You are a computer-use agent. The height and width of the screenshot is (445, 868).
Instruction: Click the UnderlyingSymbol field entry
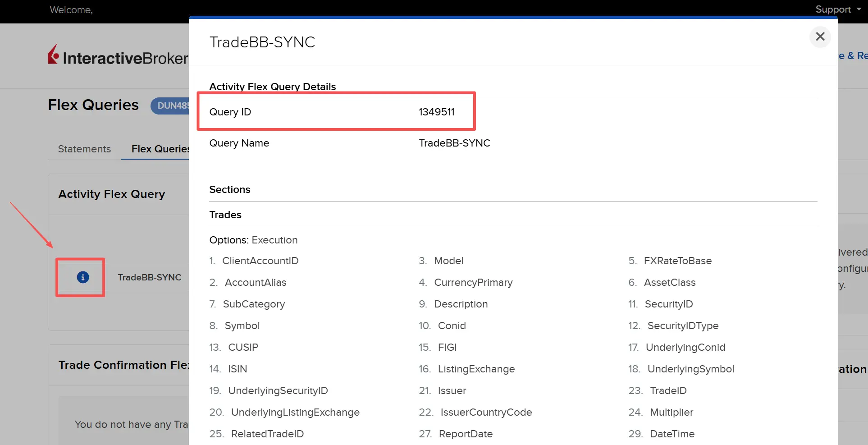tap(690, 369)
